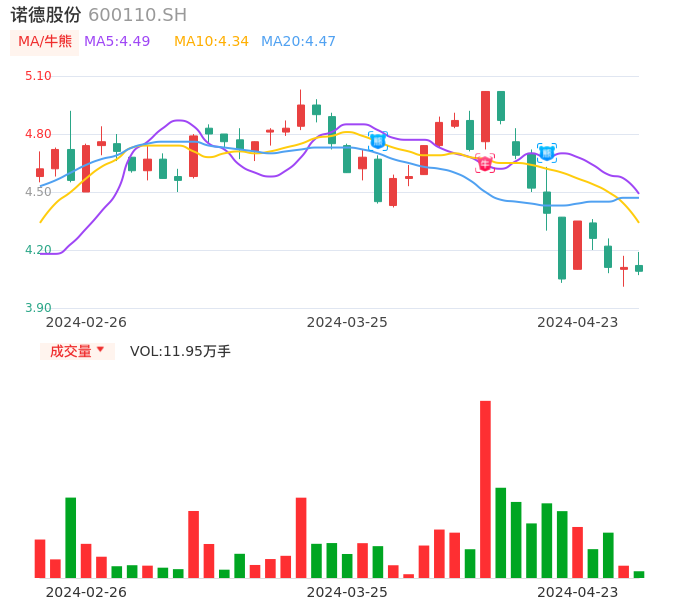The height and width of the screenshot is (606, 686).
Task: Click the first red candlestick on the price chart
Action: click(x=40, y=172)
